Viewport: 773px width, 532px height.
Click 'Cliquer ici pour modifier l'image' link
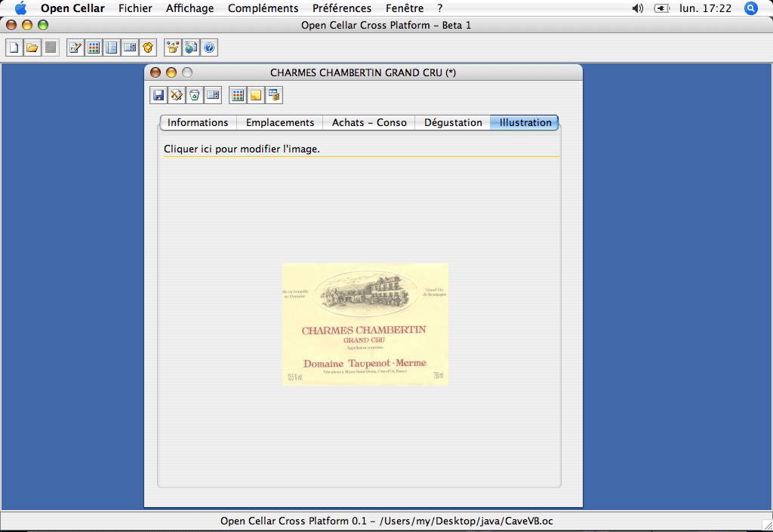point(242,149)
